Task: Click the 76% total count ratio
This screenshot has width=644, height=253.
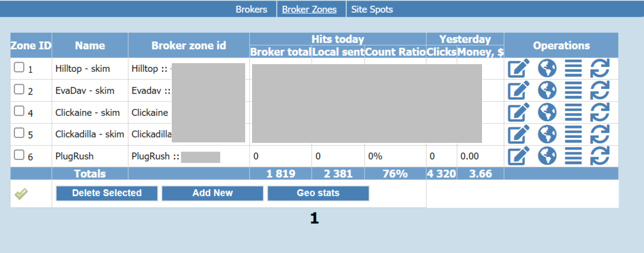Action: click(395, 174)
